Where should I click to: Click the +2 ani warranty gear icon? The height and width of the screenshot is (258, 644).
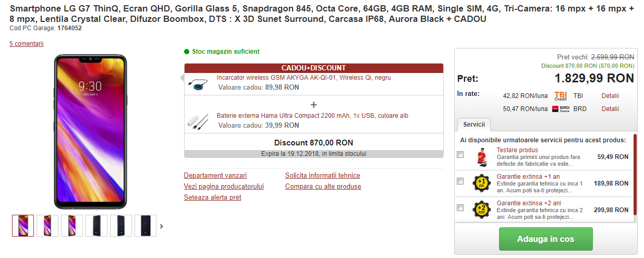pos(482,210)
